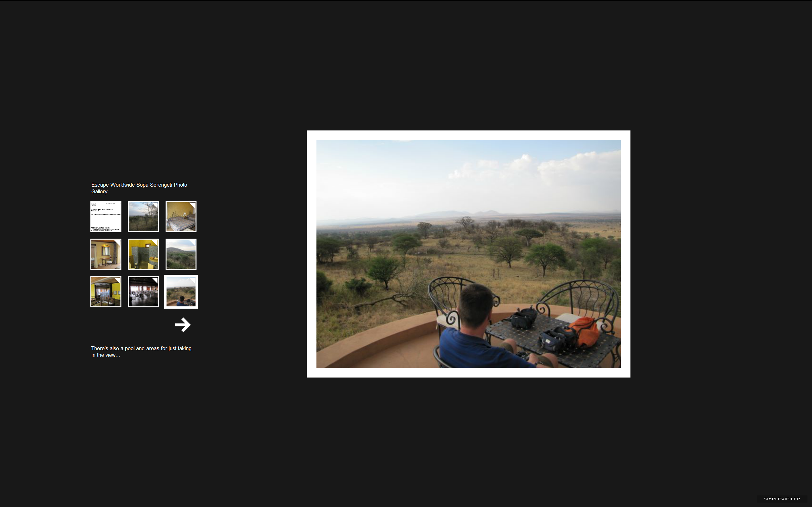The image size is (812, 507).
Task: Show the yellow mosaic bathroom thumbnail
Action: point(143,254)
